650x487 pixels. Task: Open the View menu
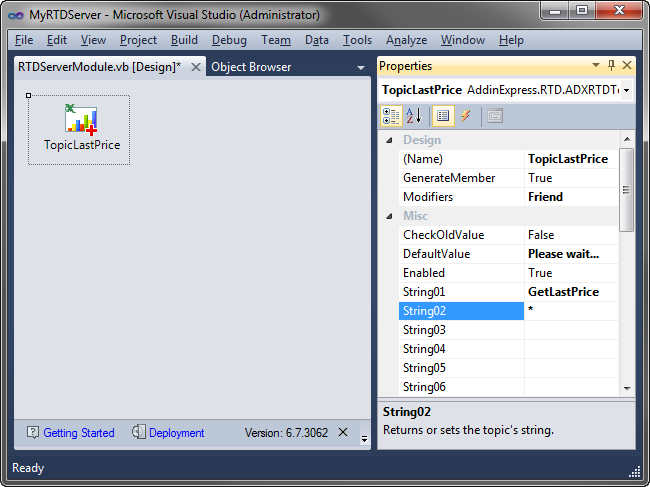[x=93, y=40]
